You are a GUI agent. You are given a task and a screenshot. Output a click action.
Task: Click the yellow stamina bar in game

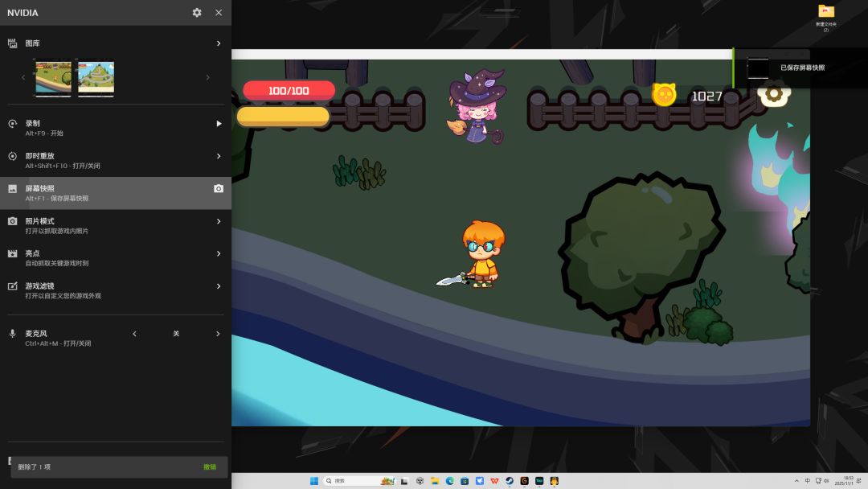283,117
